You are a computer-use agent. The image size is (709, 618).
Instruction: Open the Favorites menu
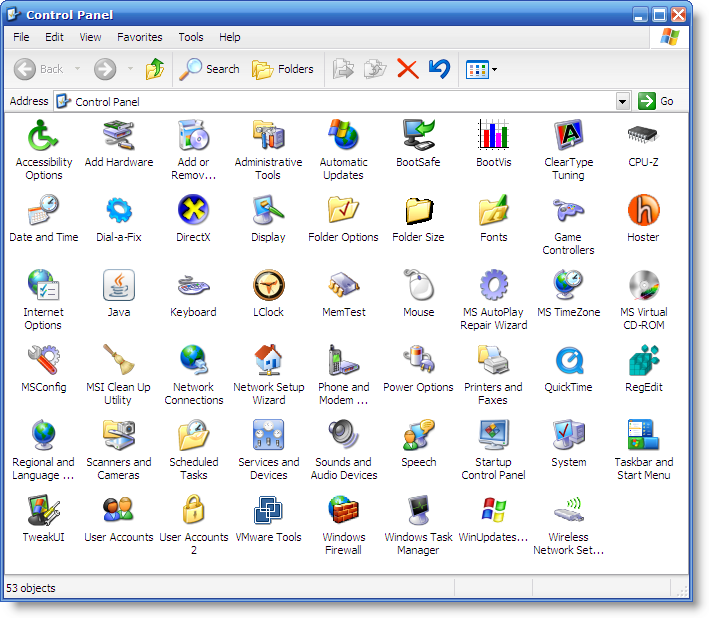[x=140, y=37]
